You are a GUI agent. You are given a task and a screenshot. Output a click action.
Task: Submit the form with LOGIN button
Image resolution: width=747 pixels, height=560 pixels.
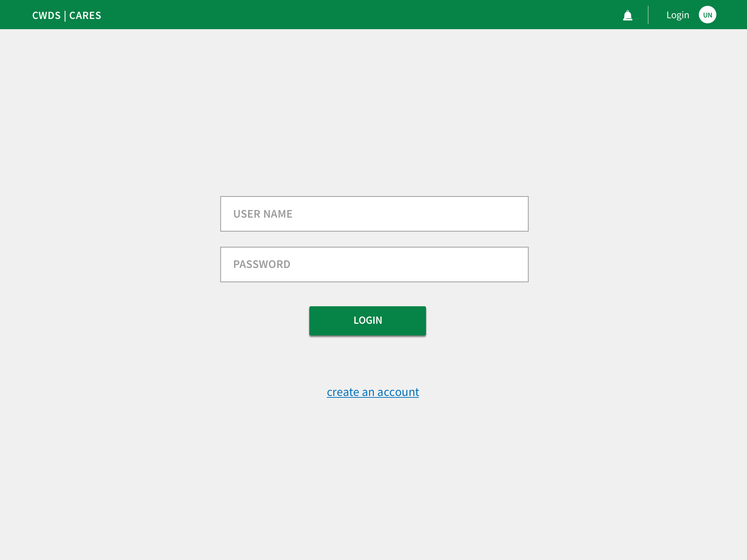[x=367, y=320]
